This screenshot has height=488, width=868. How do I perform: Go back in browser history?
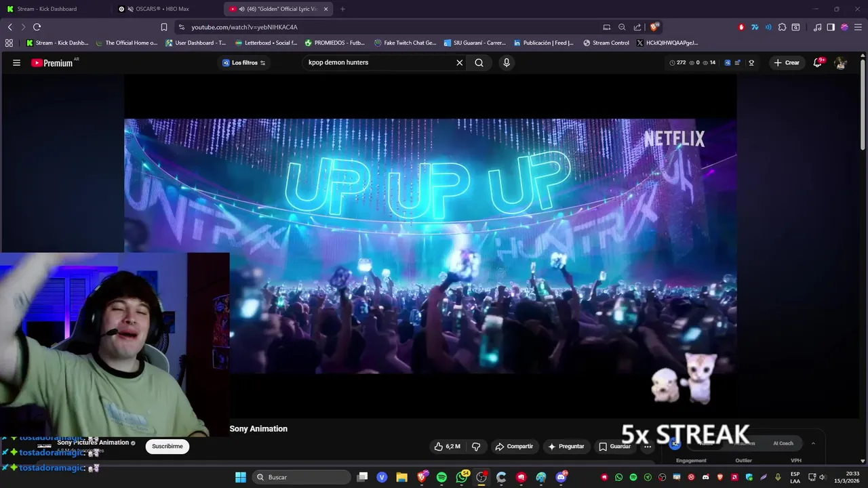pyautogui.click(x=9, y=27)
